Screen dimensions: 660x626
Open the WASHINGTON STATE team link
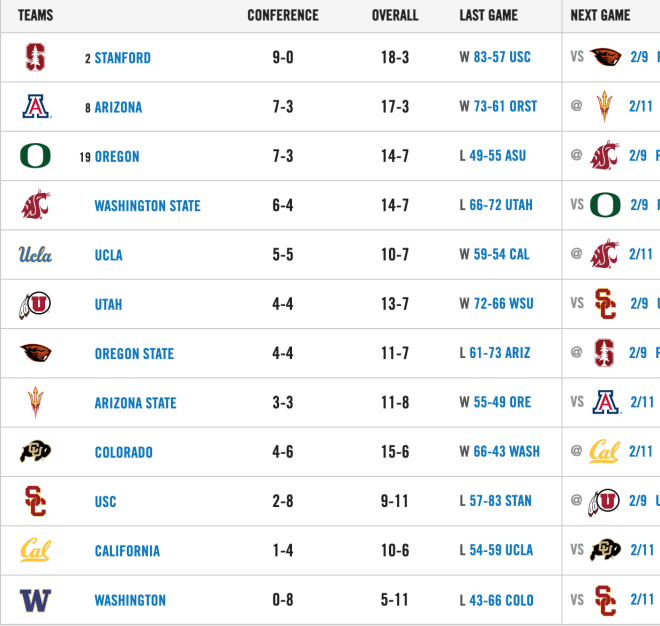pyautogui.click(x=147, y=205)
